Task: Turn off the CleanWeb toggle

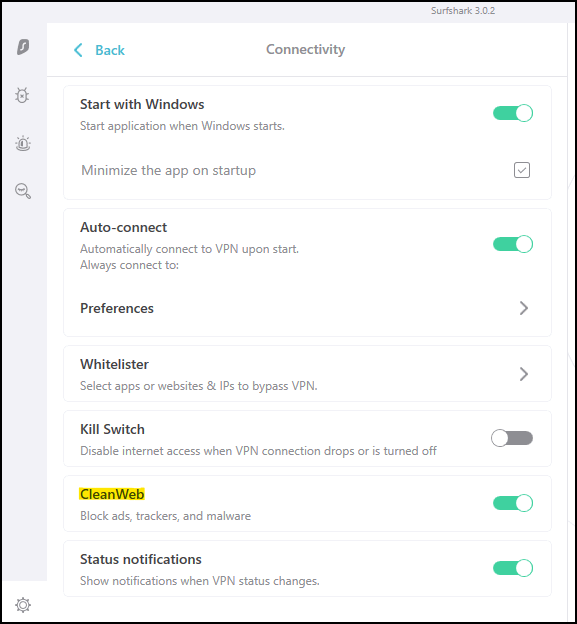Action: coord(513,503)
